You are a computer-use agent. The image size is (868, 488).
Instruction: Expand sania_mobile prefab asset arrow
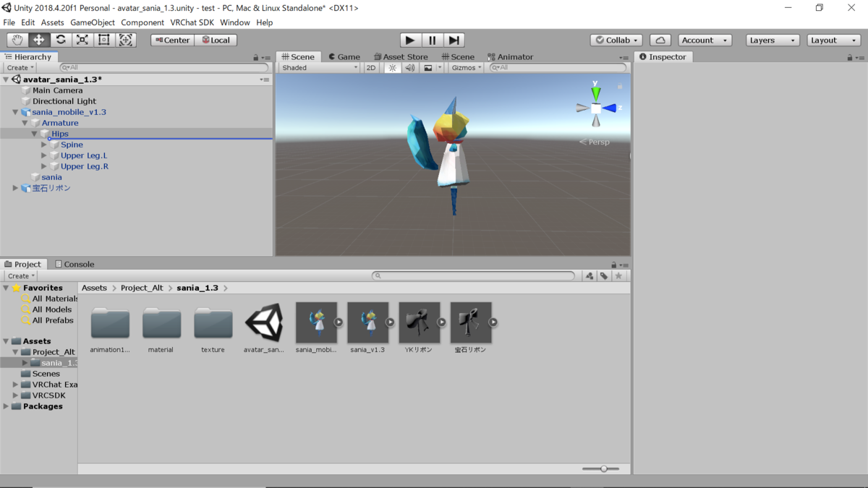click(x=339, y=322)
